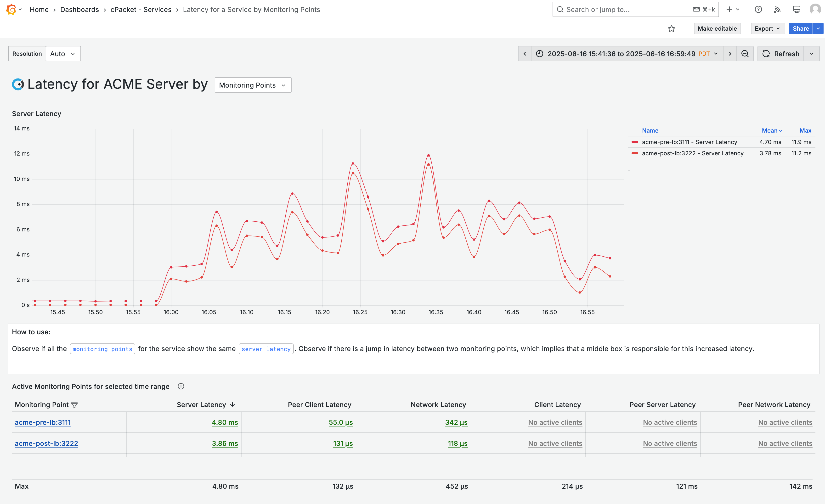Star this dashboard as favorite
Viewport: 825px width, 504px height.
pos(671,29)
